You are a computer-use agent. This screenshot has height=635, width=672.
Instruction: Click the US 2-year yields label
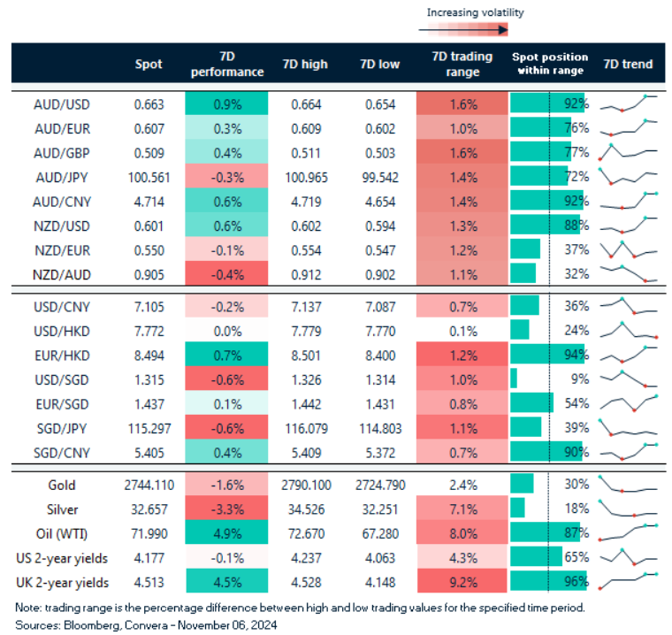pos(62,558)
